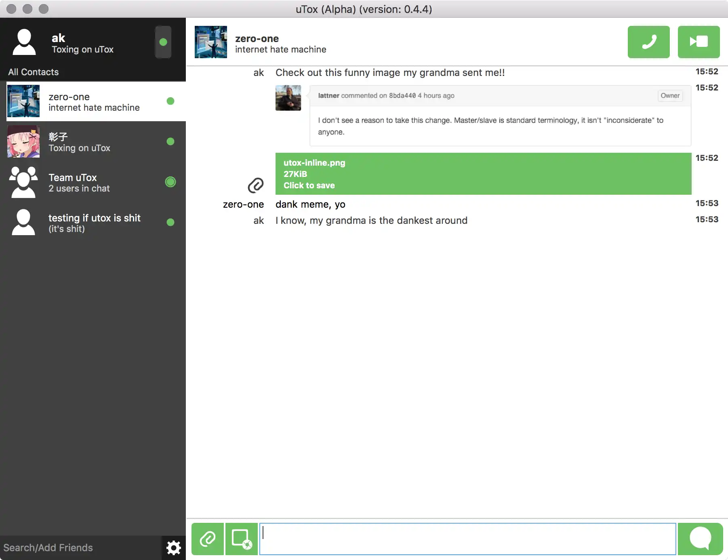Start a video call with zero-one

pos(699,42)
